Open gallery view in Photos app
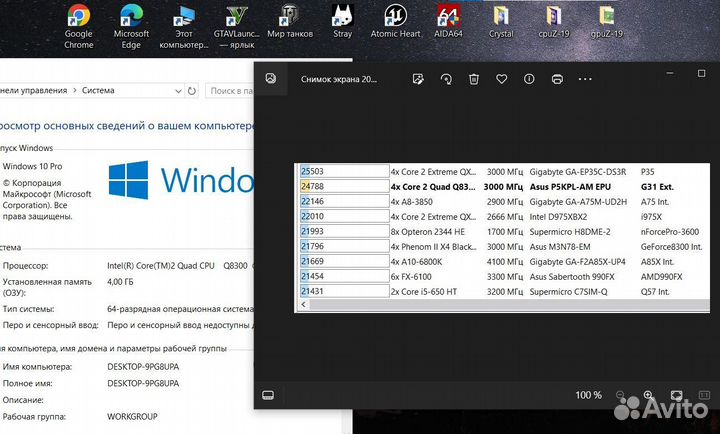Viewport: 720px width, 434px height. 271,79
